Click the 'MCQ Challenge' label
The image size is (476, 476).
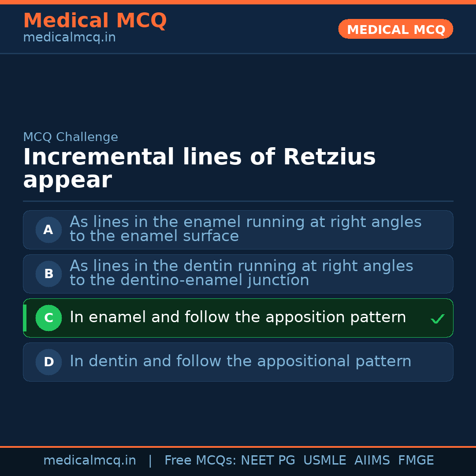coord(71,137)
